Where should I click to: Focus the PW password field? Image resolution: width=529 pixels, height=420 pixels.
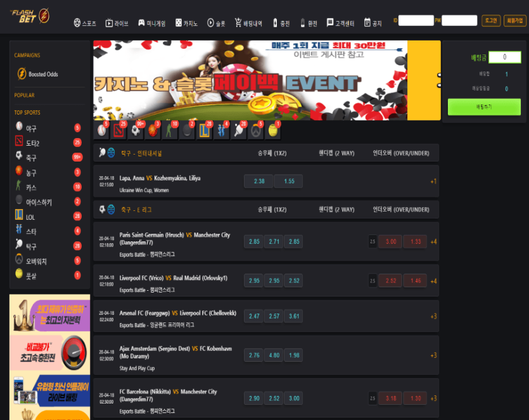pyautogui.click(x=459, y=20)
